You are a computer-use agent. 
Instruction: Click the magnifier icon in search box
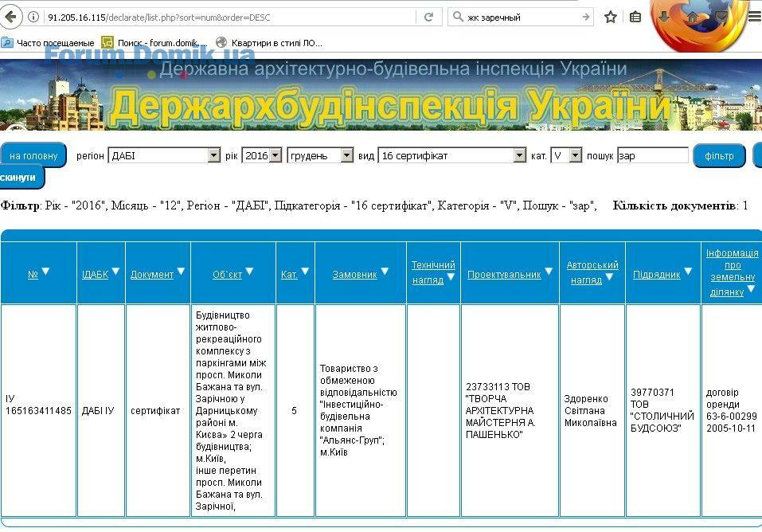pyautogui.click(x=457, y=17)
